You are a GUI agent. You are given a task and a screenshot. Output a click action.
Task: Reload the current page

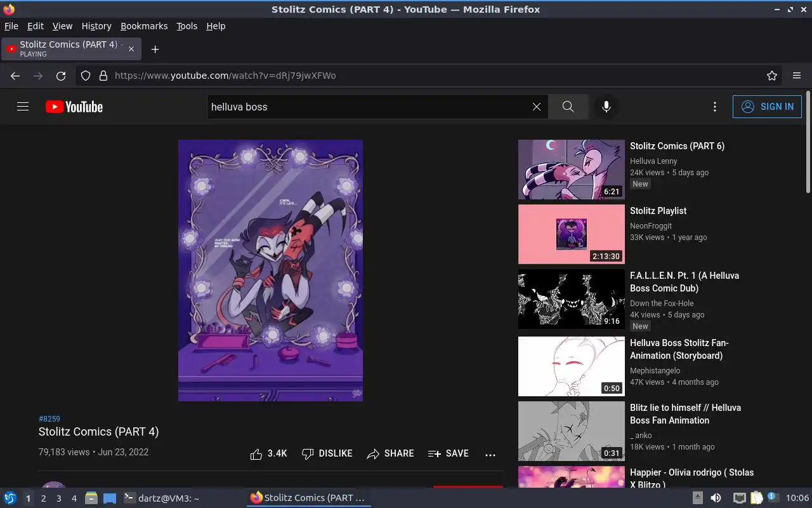(x=61, y=76)
